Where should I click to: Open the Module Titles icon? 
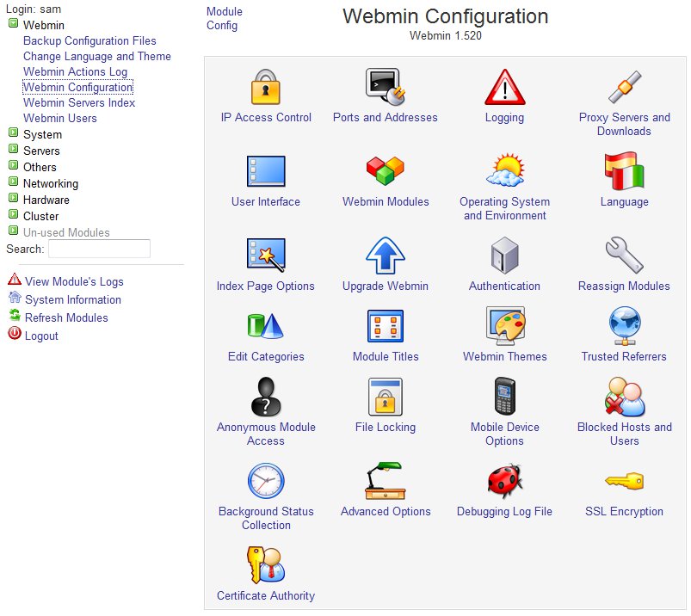coord(386,326)
